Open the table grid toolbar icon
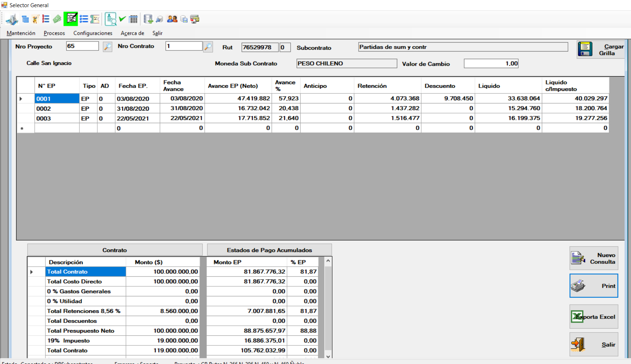The width and height of the screenshot is (631, 364). click(x=133, y=19)
